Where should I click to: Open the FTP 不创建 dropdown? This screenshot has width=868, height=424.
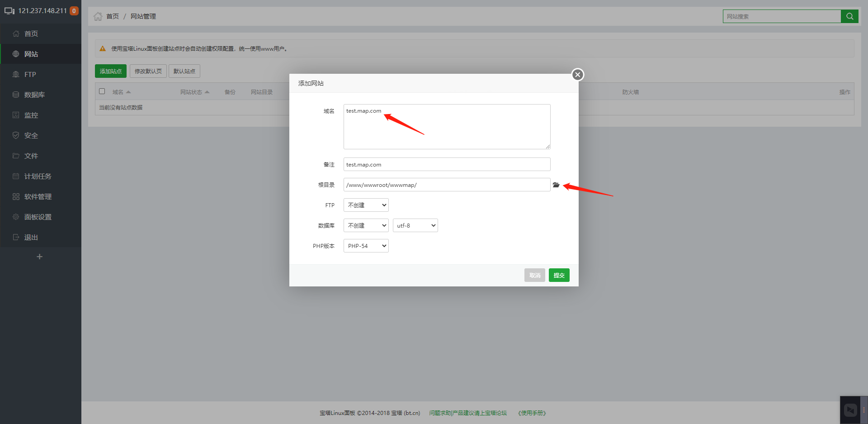pos(366,205)
